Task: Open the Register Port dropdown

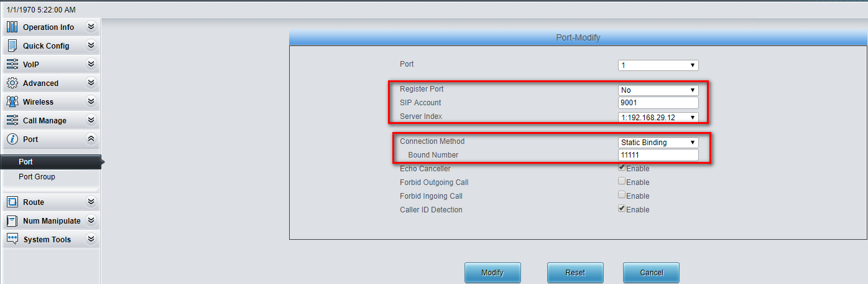Action: click(x=658, y=90)
